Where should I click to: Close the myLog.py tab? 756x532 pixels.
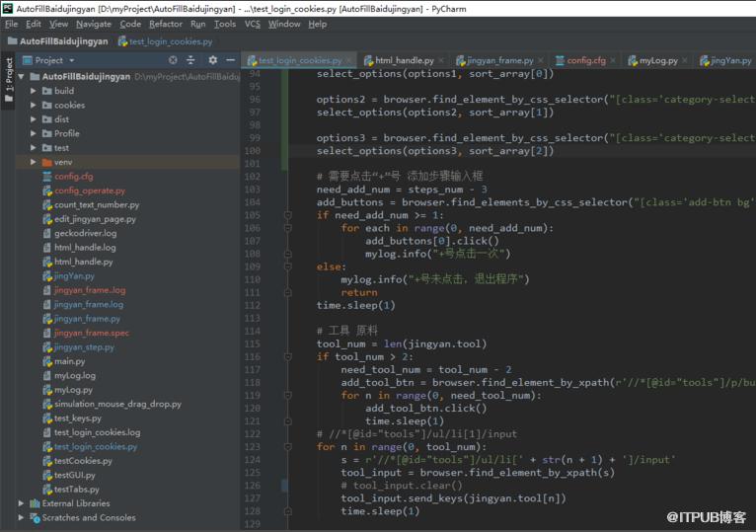[x=685, y=60]
